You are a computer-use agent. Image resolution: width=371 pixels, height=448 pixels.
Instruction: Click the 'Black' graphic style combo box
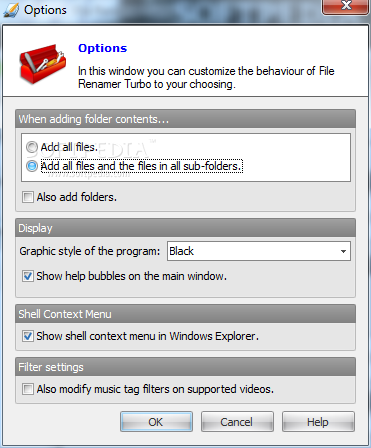pyautogui.click(x=259, y=251)
